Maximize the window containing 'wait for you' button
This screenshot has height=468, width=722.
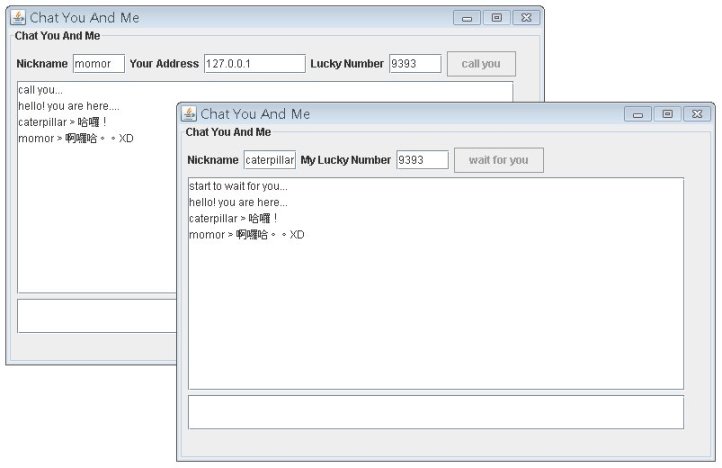pos(667,114)
